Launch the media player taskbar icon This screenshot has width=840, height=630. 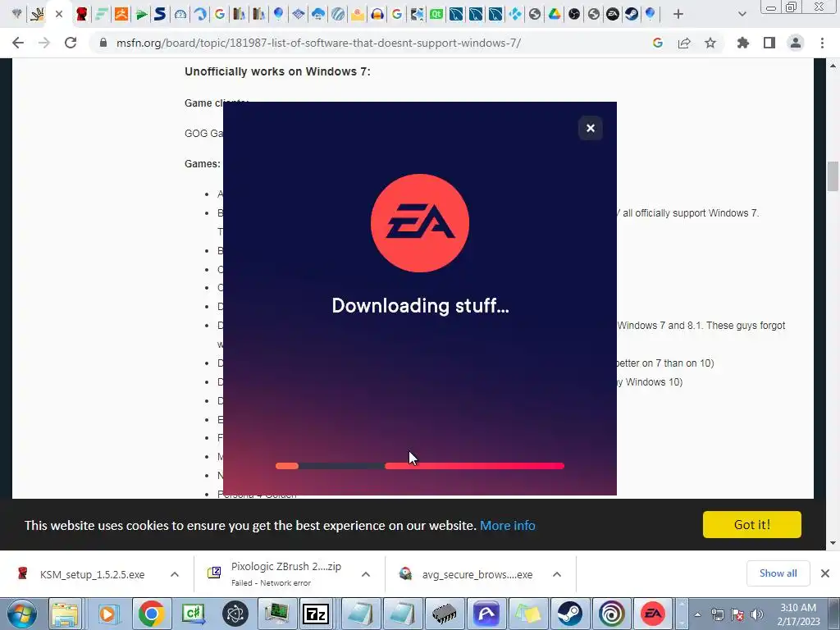point(107,614)
